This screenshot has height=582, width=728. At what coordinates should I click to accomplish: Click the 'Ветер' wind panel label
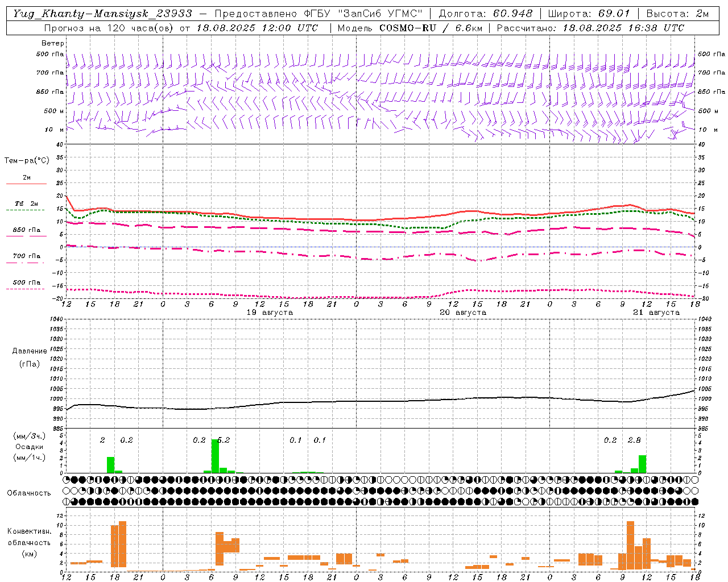[x=53, y=43]
